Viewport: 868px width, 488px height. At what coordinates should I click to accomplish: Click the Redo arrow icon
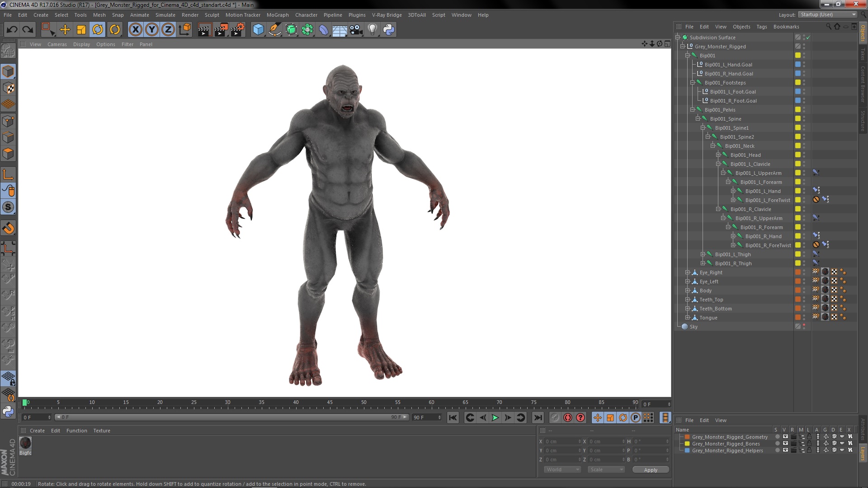28,30
